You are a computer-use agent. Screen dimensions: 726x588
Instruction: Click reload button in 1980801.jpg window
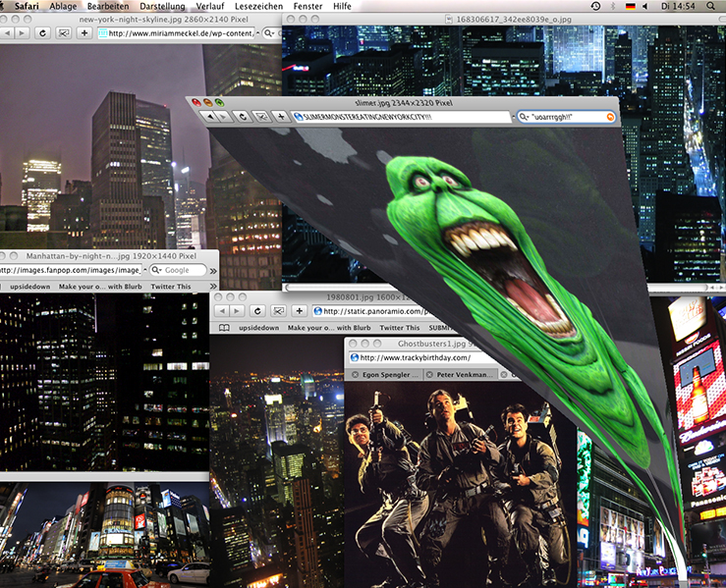click(x=258, y=311)
